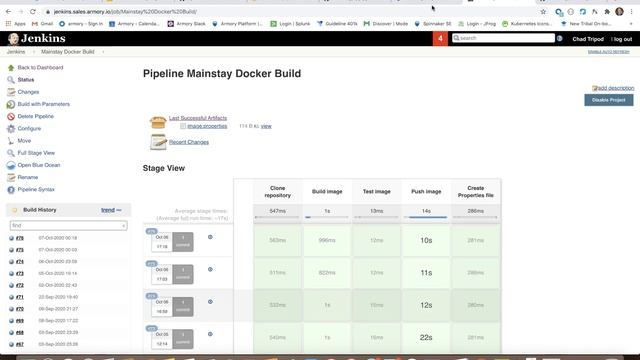640x360 pixels.
Task: Click the Jenkins breadcrumb link
Action: point(16,52)
